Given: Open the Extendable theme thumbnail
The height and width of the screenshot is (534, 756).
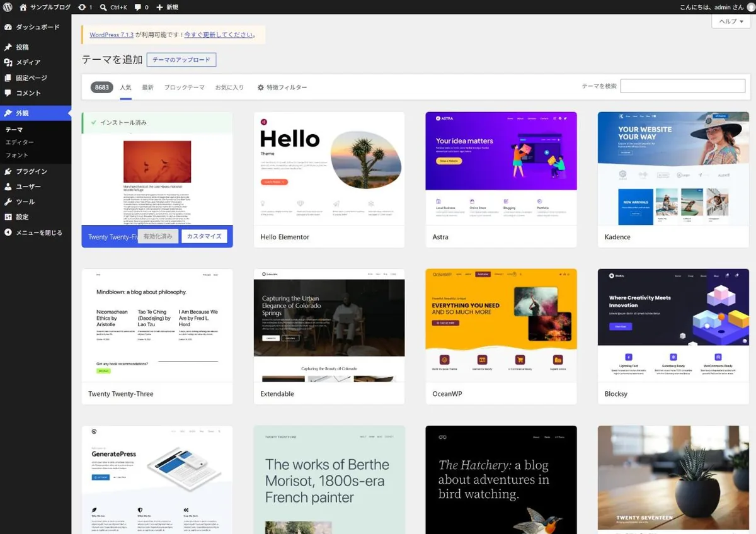Looking at the screenshot, I should click(x=329, y=325).
